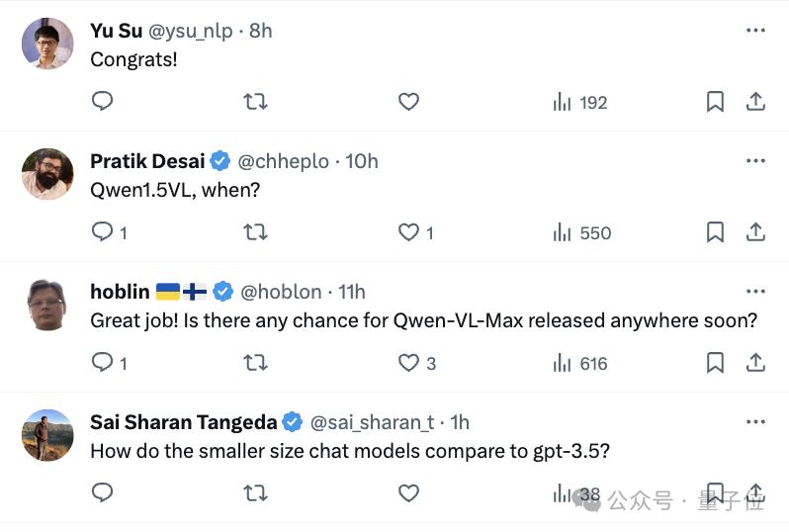This screenshot has width=789, height=532.
Task: Reply to Yu Su's Congrats tweet
Action: [x=103, y=102]
